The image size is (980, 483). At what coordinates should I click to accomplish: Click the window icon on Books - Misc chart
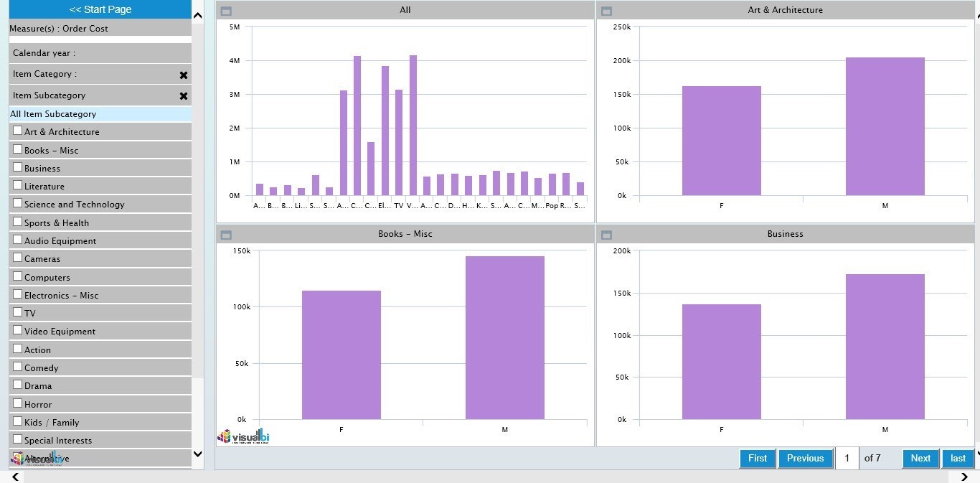point(226,235)
